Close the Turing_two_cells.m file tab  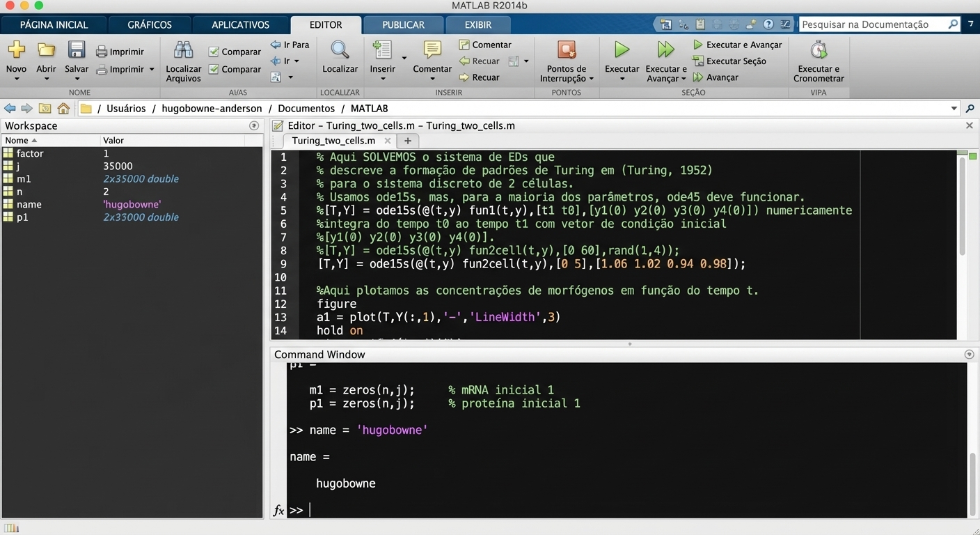[x=388, y=141]
